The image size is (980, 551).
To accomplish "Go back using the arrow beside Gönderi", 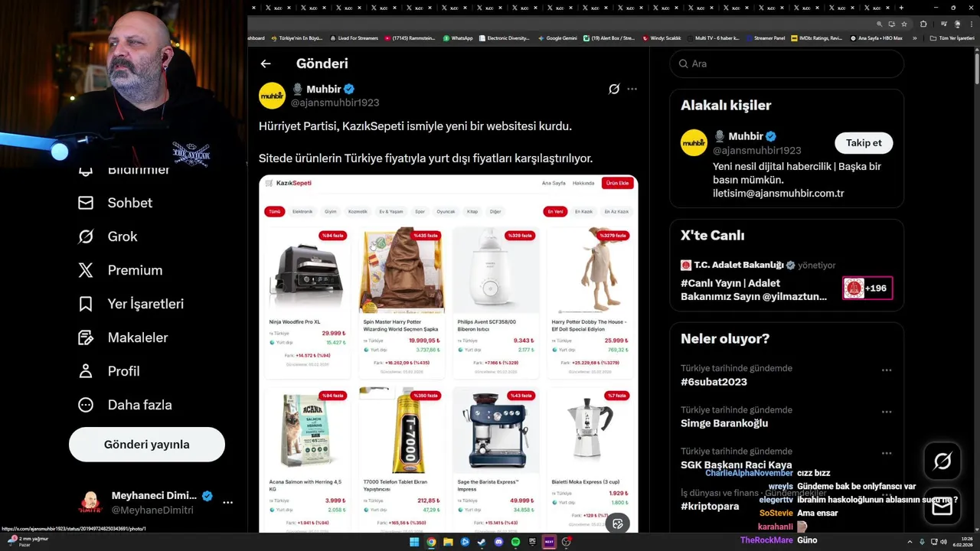I will point(265,64).
